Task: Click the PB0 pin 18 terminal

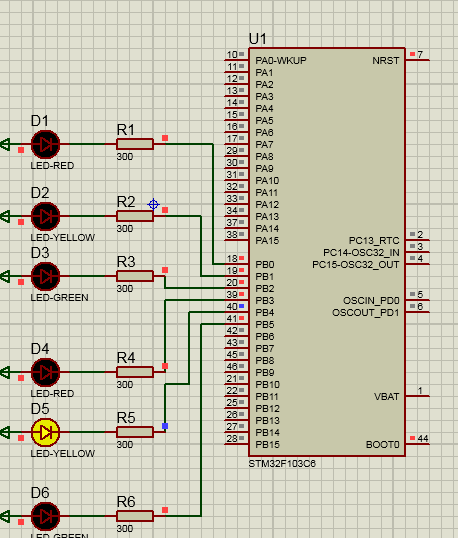Action: [236, 264]
